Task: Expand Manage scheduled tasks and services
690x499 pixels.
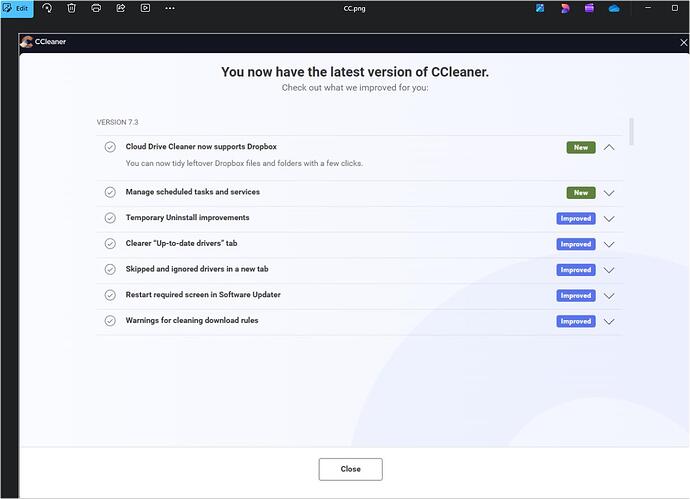Action: point(609,193)
